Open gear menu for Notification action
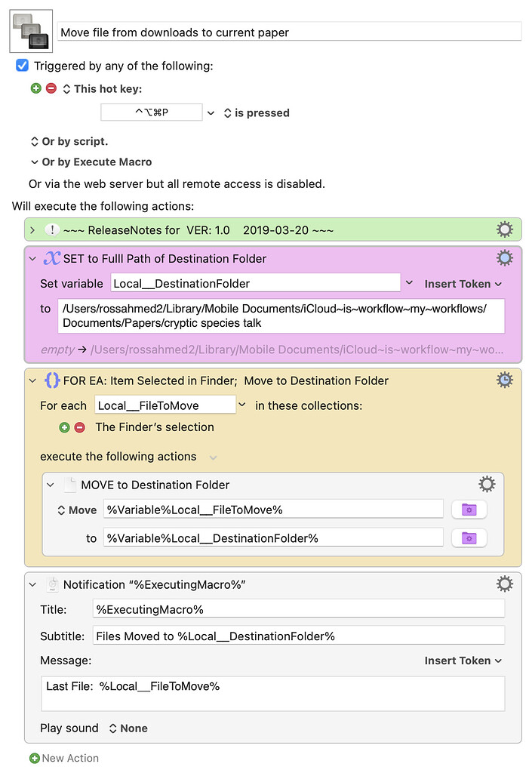 coord(505,584)
